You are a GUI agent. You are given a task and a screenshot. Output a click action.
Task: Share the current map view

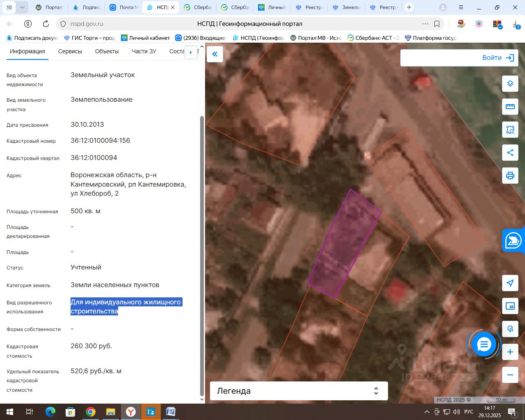click(510, 153)
